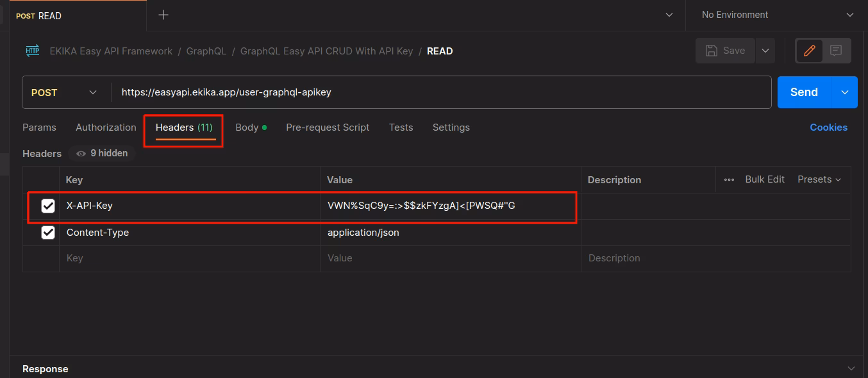
Task: Click the Content-Type key cell
Action: (x=190, y=233)
